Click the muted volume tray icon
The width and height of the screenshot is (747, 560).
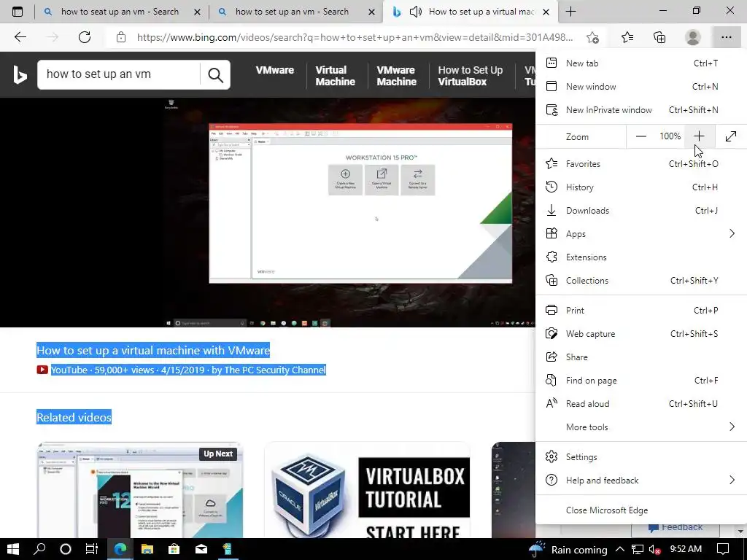pos(654,550)
